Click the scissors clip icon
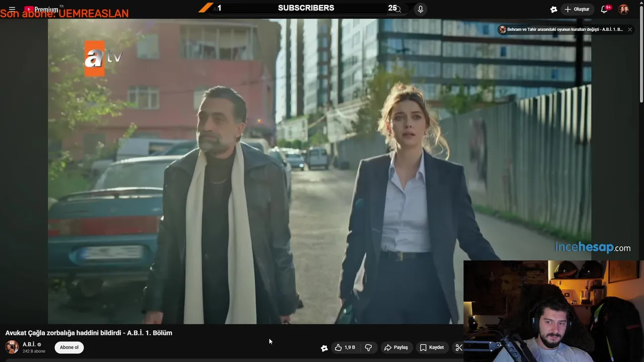The image size is (644, 362). [458, 347]
